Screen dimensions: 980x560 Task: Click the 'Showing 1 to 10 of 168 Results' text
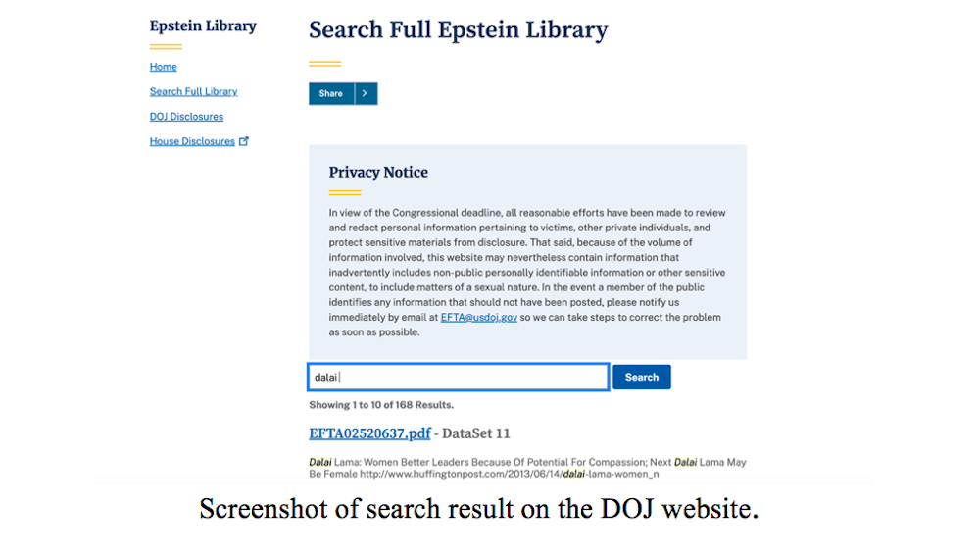point(381,405)
